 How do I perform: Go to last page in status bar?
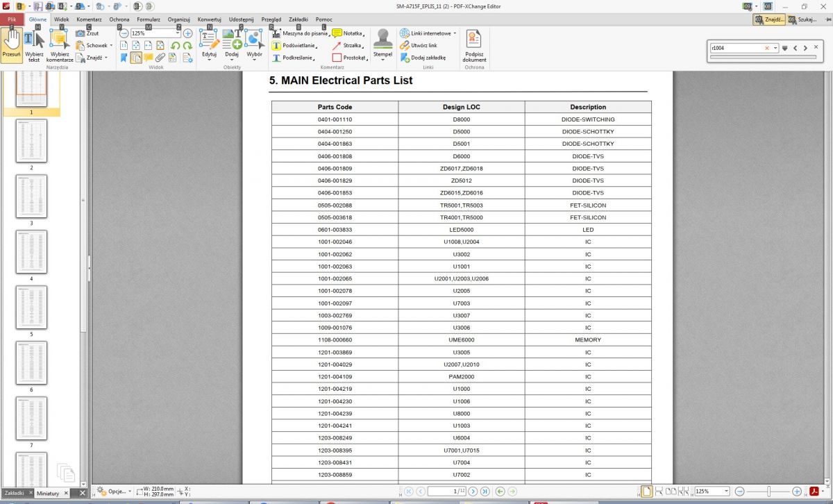(x=485, y=492)
